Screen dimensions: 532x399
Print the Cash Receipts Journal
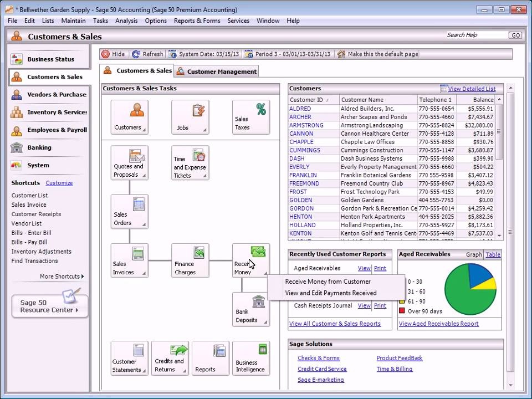pyautogui.click(x=380, y=305)
